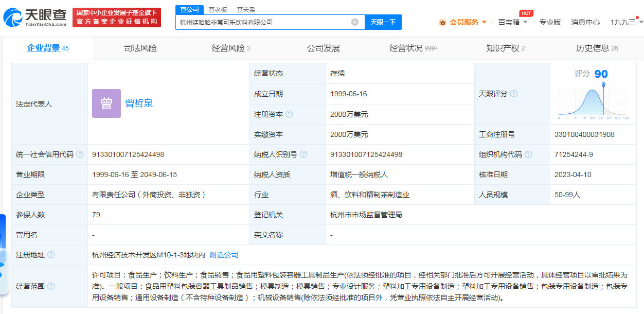This screenshot has height=314, width=644.
Task: Click the organization code 71254244-9
Action: point(574,154)
